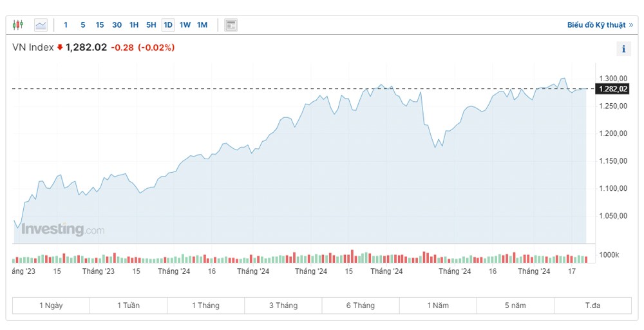This screenshot has width=644, height=330.
Task: Select the 1 Năm range button
Action: [x=438, y=306]
